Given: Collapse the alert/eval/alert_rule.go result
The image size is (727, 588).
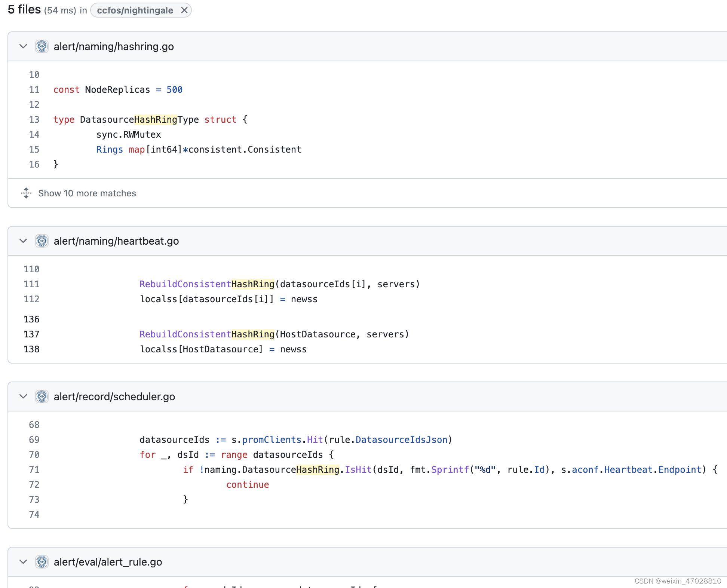Looking at the screenshot, I should click(x=23, y=562).
